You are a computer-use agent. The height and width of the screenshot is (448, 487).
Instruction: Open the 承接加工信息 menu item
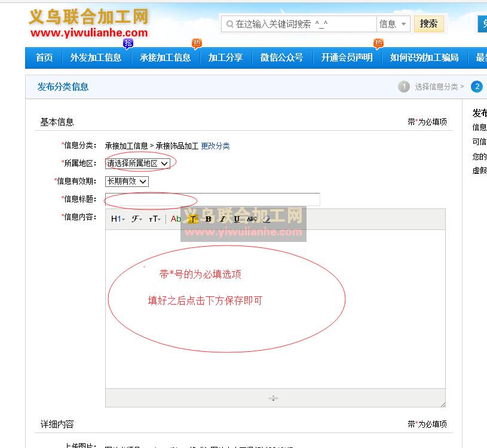click(x=166, y=57)
